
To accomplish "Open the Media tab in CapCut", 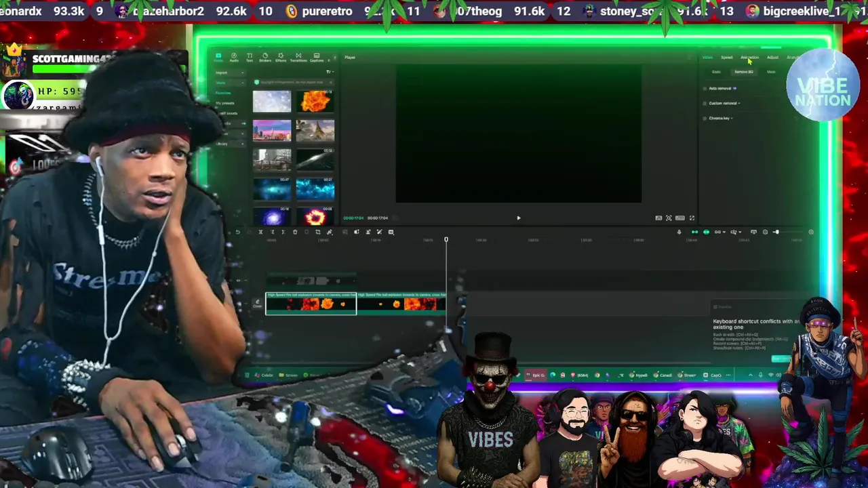I will click(x=218, y=58).
